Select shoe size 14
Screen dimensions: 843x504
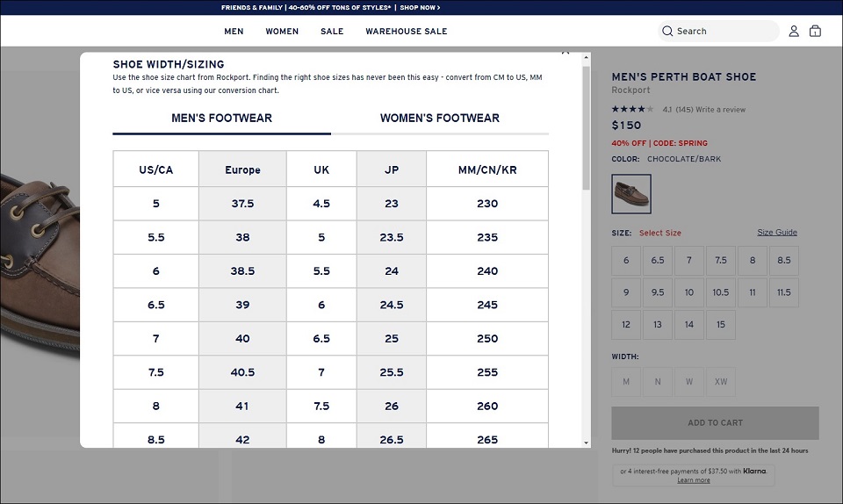click(689, 325)
